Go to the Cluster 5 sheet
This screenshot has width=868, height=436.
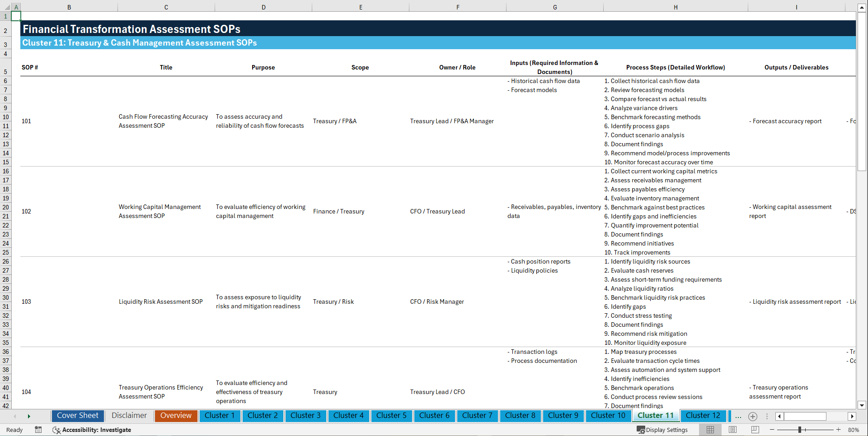391,416
